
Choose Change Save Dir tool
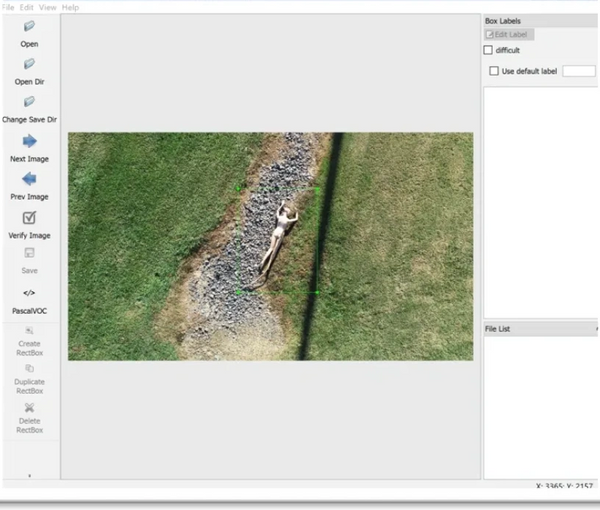pos(29,102)
